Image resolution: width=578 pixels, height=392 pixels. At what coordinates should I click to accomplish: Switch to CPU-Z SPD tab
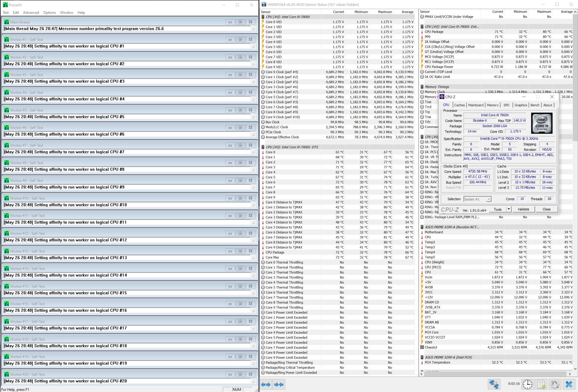point(506,105)
